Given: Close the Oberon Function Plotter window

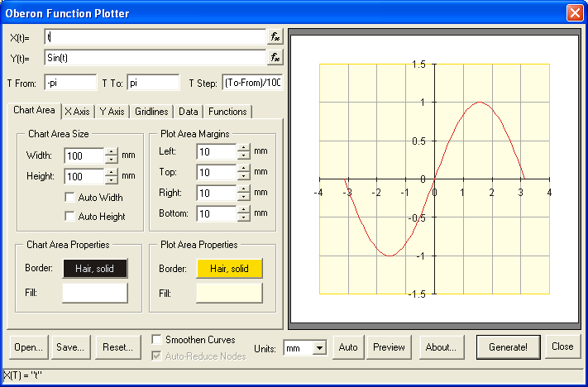Looking at the screenshot, I should click(575, 13).
